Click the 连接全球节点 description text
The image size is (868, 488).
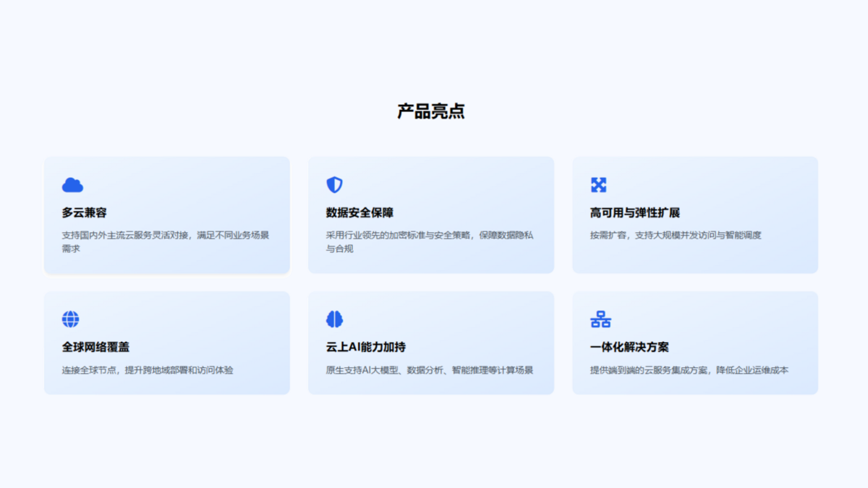[148, 370]
